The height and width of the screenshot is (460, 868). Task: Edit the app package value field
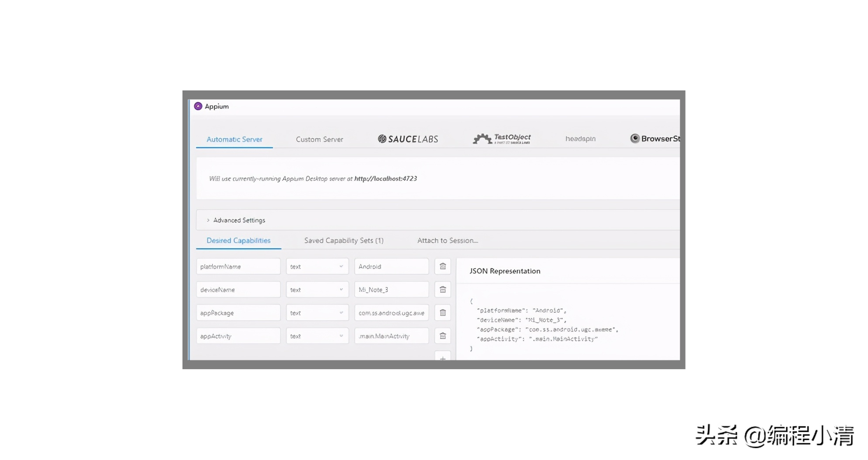(392, 313)
